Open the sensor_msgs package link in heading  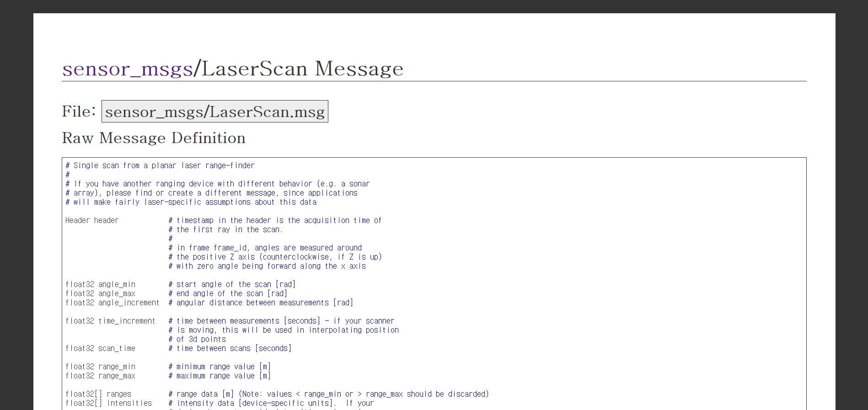tap(128, 69)
